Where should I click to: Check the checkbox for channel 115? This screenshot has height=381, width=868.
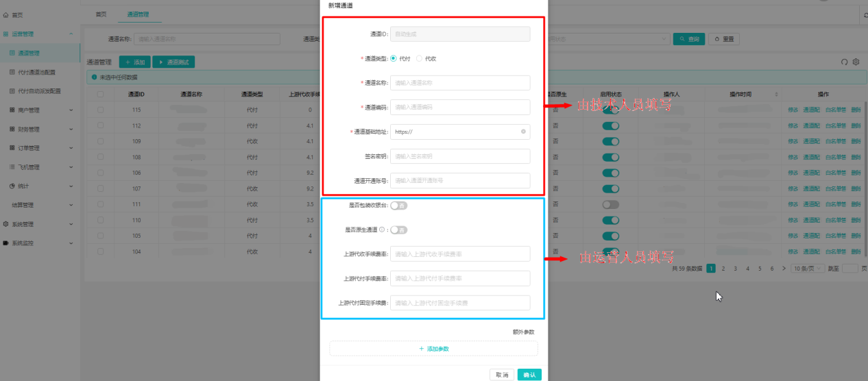(x=100, y=110)
